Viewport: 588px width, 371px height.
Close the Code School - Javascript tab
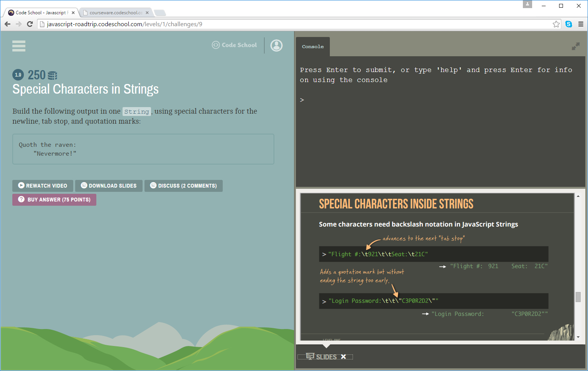tap(73, 13)
